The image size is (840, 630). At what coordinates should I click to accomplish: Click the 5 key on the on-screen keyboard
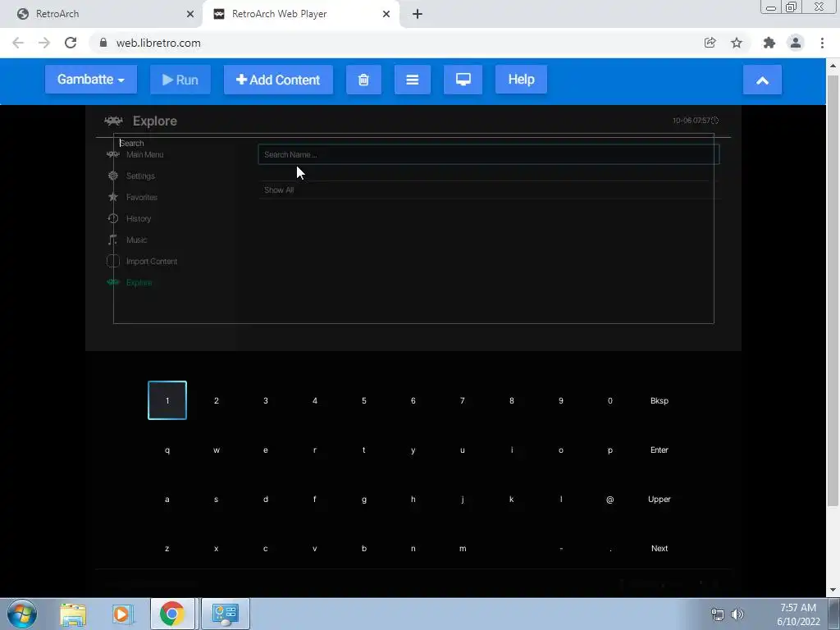[363, 400]
